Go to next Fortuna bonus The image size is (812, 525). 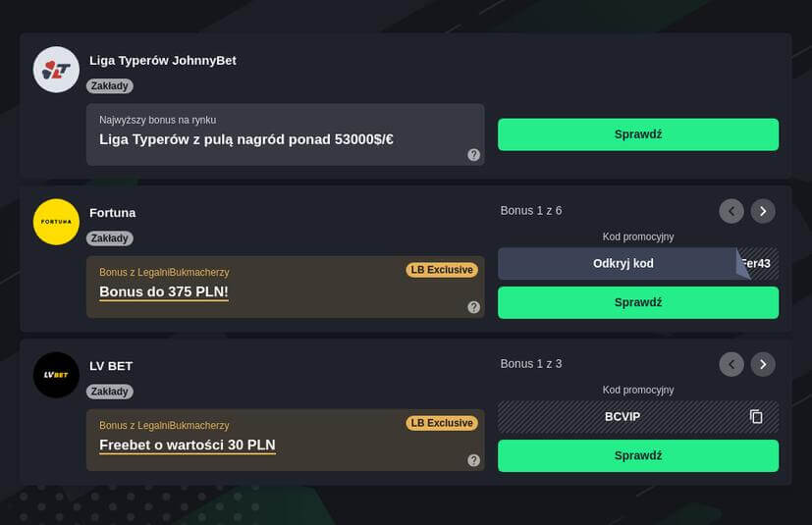pyautogui.click(x=763, y=211)
